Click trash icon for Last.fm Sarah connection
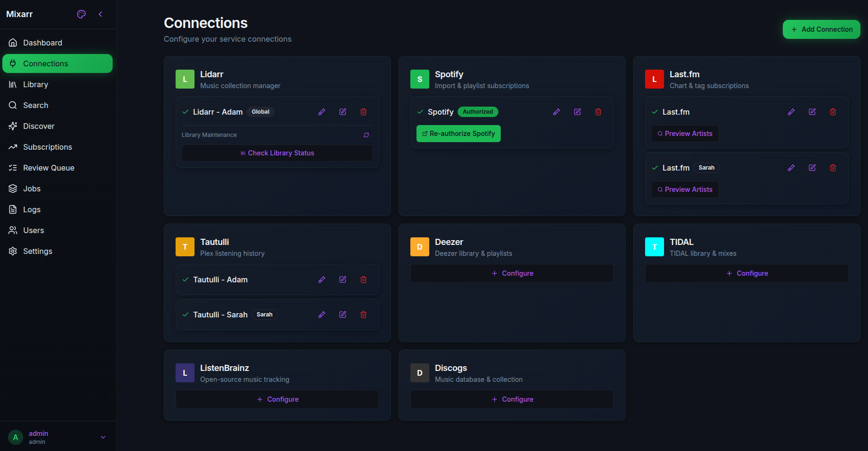868x451 pixels. (x=833, y=168)
